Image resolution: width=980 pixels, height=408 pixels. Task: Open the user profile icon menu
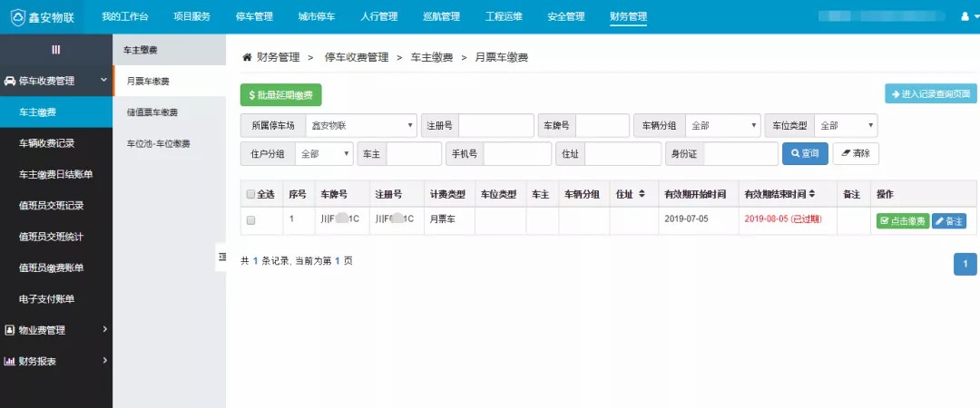pos(965,16)
